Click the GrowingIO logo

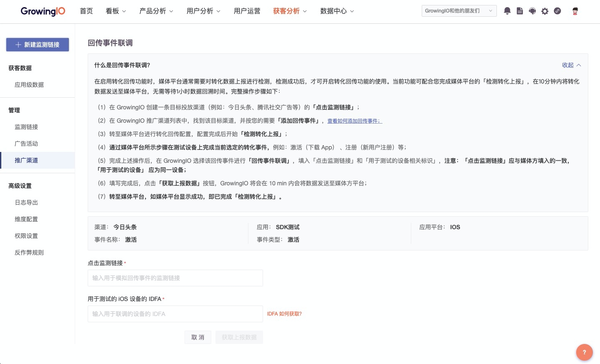click(x=43, y=11)
